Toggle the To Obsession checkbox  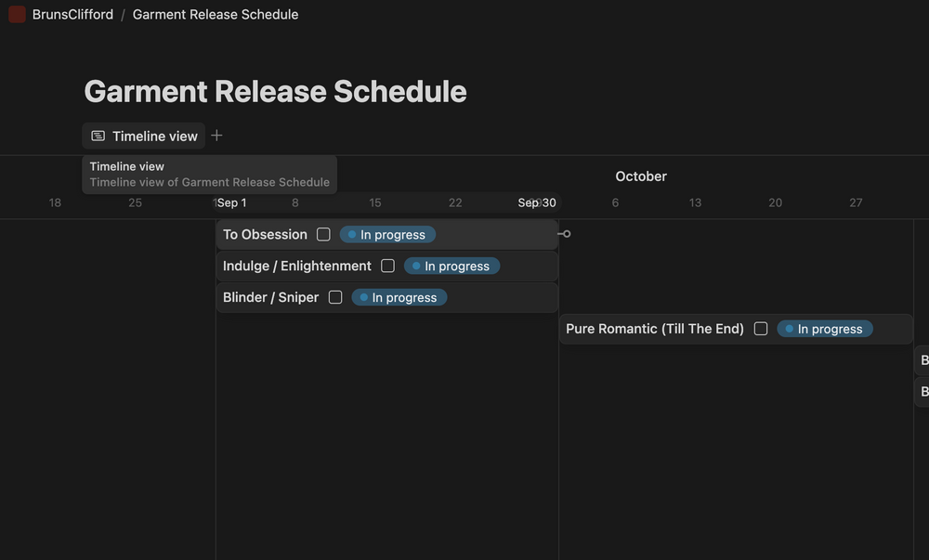click(x=323, y=234)
